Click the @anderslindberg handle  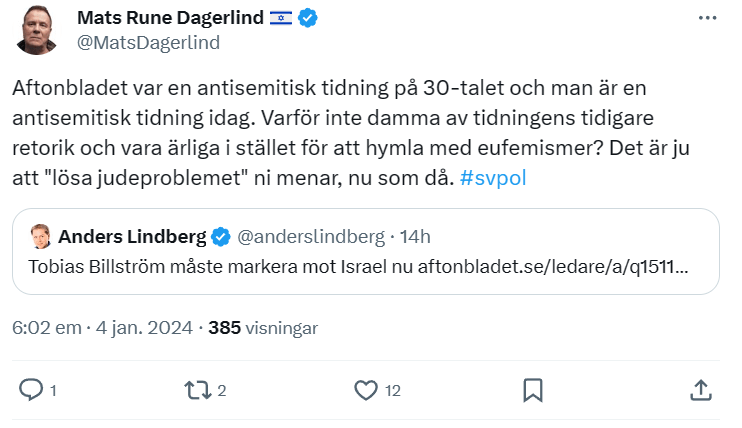[310, 237]
